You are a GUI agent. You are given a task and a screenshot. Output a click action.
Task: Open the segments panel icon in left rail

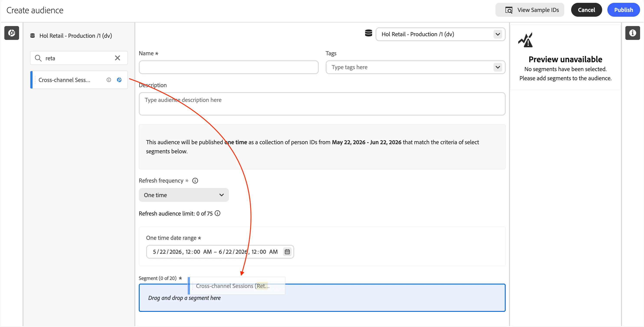point(11,33)
